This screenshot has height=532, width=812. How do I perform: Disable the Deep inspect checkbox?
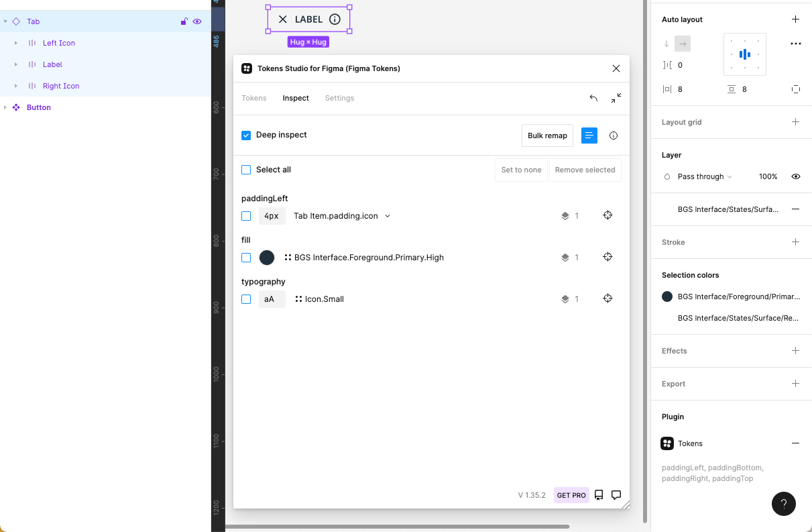pyautogui.click(x=246, y=135)
